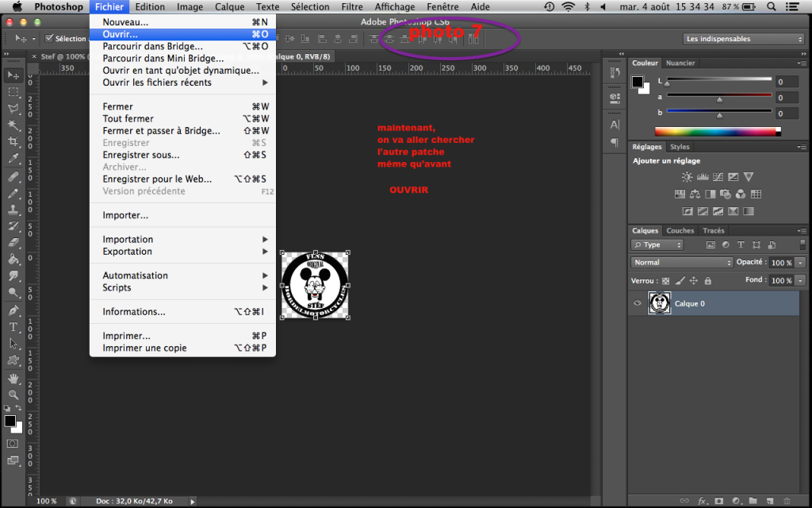The height and width of the screenshot is (508, 812).
Task: Switch to the Couches tab
Action: coord(680,231)
